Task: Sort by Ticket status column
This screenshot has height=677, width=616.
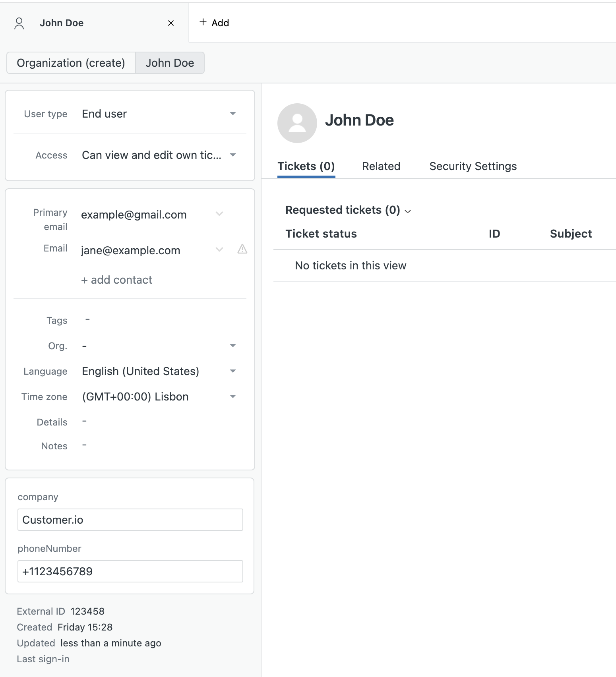Action: pyautogui.click(x=321, y=234)
